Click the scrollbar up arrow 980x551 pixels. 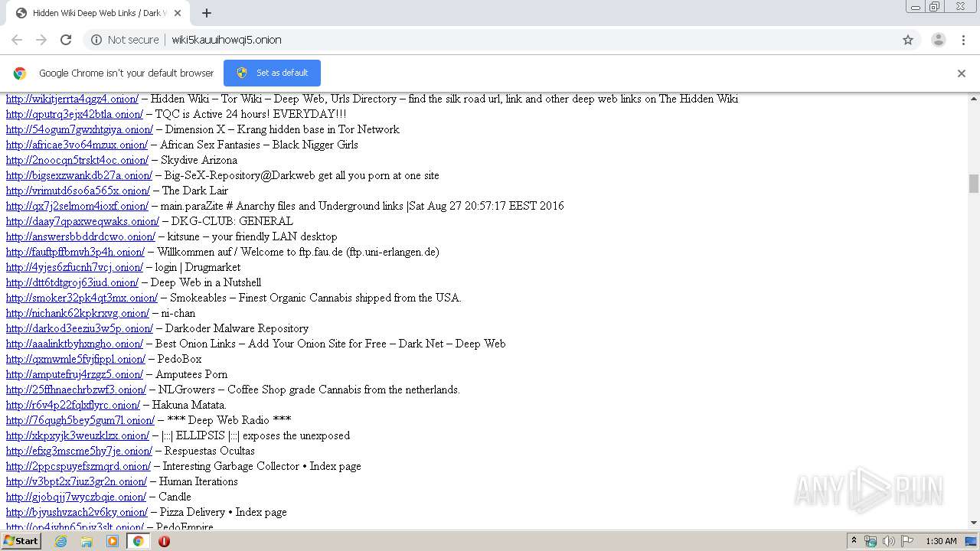tap(974, 99)
